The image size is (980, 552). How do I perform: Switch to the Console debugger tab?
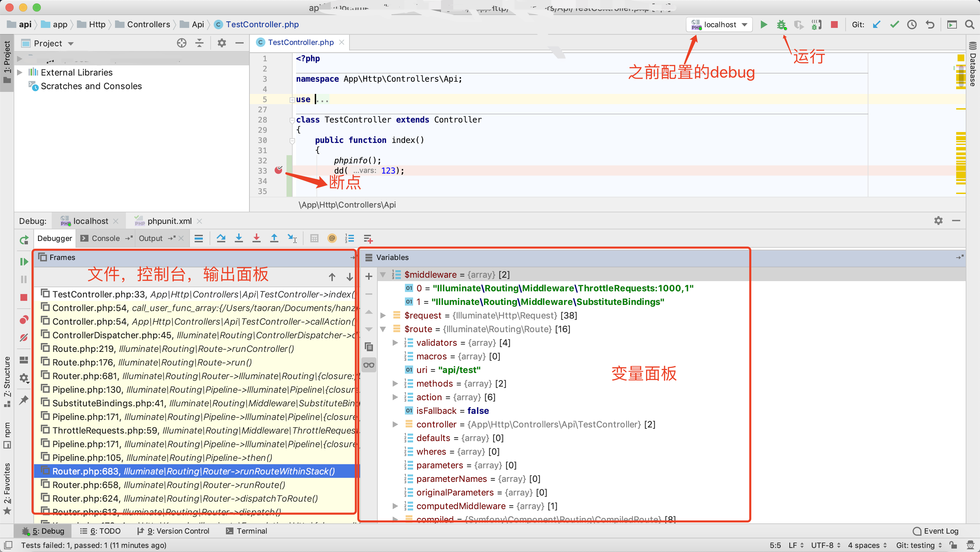pyautogui.click(x=105, y=239)
